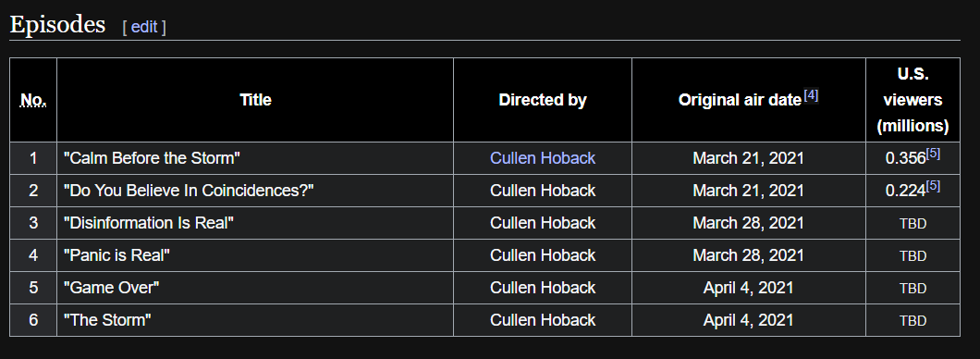Open citation [5] beside 0.356 viewers
980x359 pixels.
tap(933, 154)
